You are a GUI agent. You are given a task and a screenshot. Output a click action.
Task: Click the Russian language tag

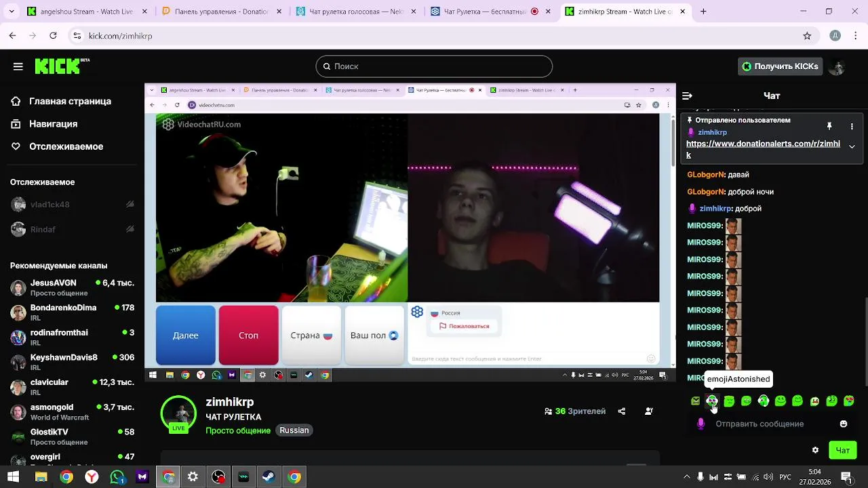pyautogui.click(x=294, y=430)
